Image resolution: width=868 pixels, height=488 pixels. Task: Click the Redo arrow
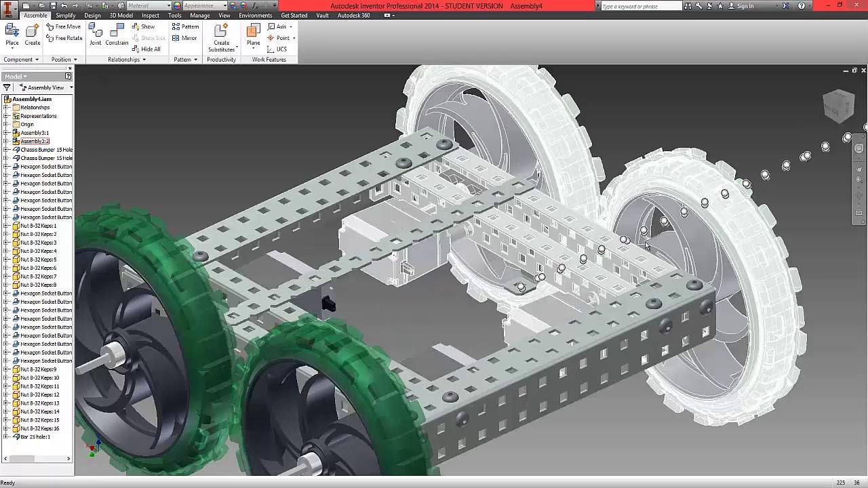coord(74,6)
